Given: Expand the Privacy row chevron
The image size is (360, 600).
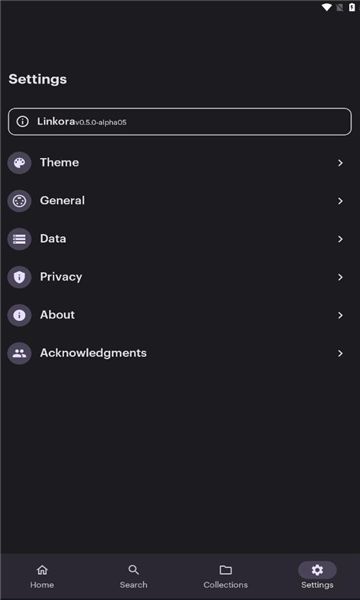Looking at the screenshot, I should point(340,277).
